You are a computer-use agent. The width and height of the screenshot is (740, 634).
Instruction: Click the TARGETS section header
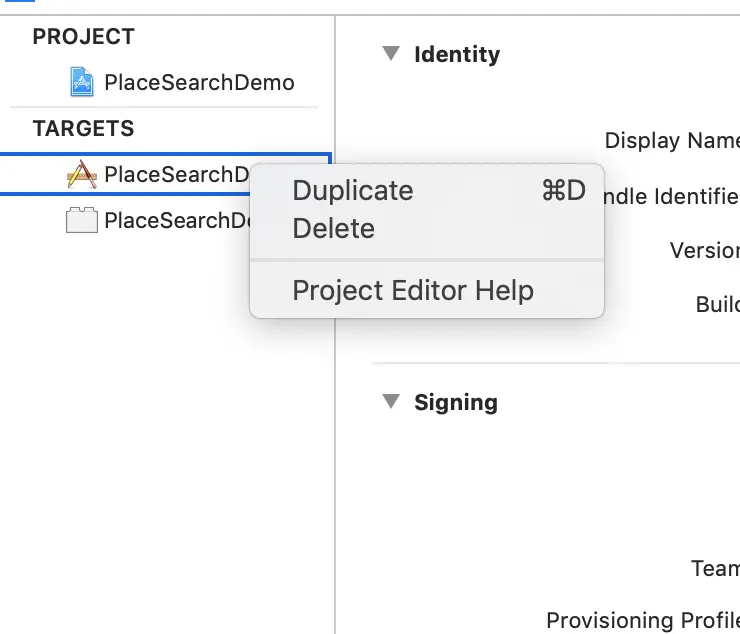coord(83,129)
